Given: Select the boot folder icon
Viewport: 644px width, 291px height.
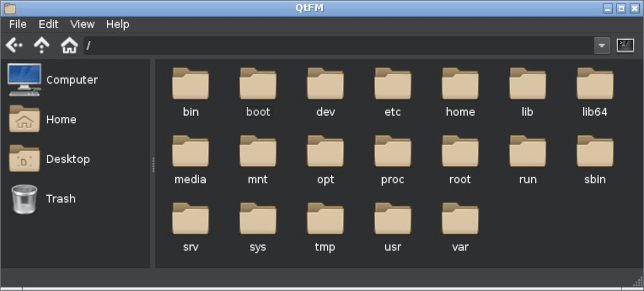Looking at the screenshot, I should pos(258,84).
